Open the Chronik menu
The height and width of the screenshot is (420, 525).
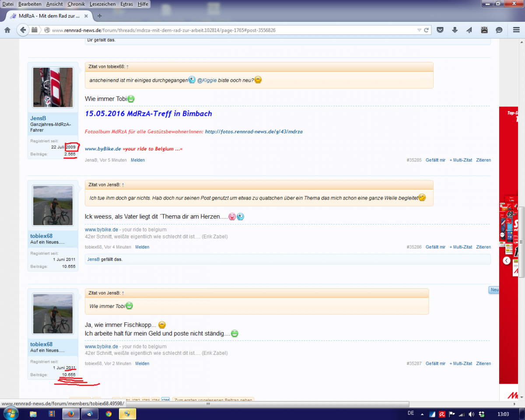coord(76,4)
